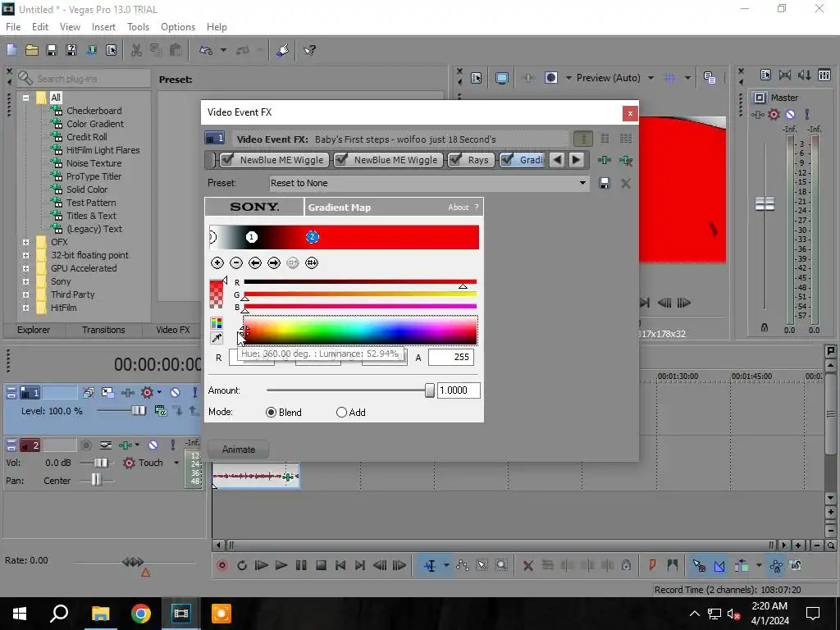
Task: Click the Pause button in transport
Action: pos(301,565)
